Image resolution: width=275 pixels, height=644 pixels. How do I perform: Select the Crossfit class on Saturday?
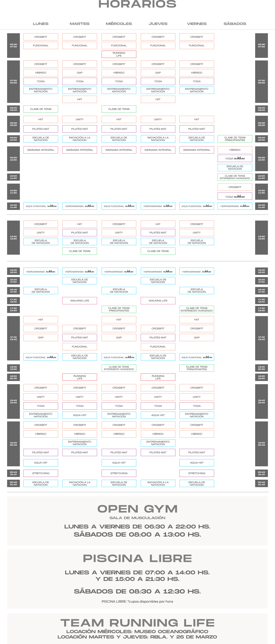(x=235, y=187)
